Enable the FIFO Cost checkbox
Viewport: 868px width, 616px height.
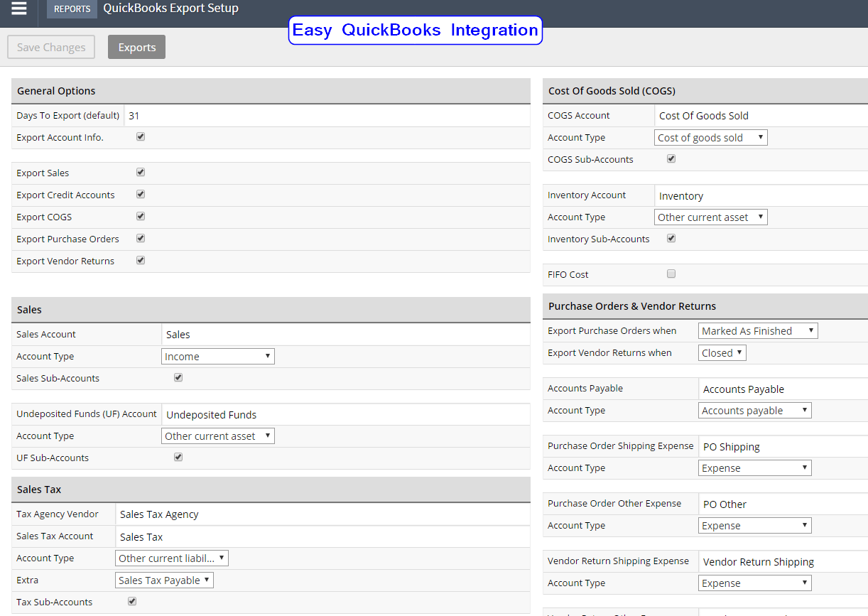point(671,274)
